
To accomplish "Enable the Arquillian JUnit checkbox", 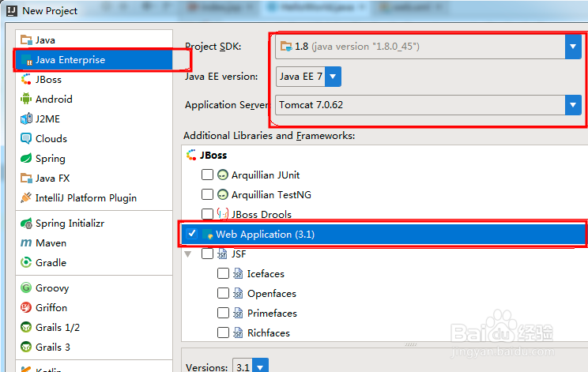I will click(207, 175).
